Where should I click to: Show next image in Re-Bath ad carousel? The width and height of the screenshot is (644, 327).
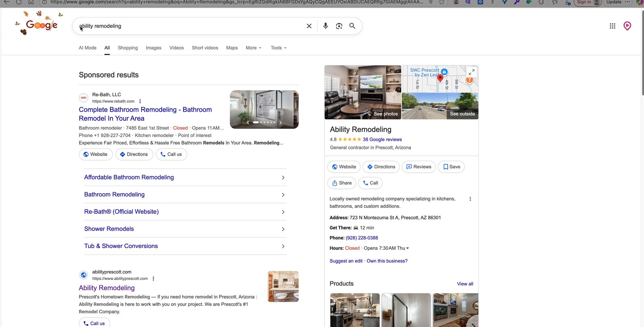tap(281, 122)
